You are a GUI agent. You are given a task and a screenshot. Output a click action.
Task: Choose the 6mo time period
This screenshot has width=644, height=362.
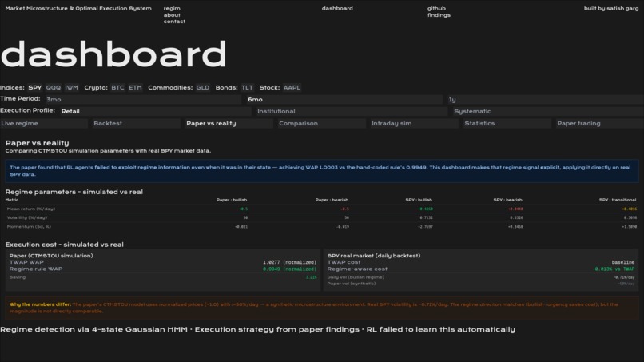click(344, 99)
